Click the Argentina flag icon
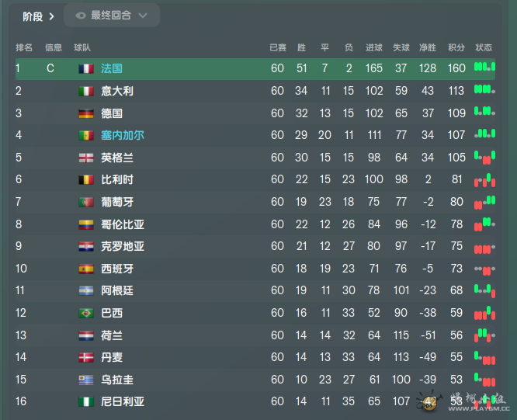 pyautogui.click(x=86, y=290)
